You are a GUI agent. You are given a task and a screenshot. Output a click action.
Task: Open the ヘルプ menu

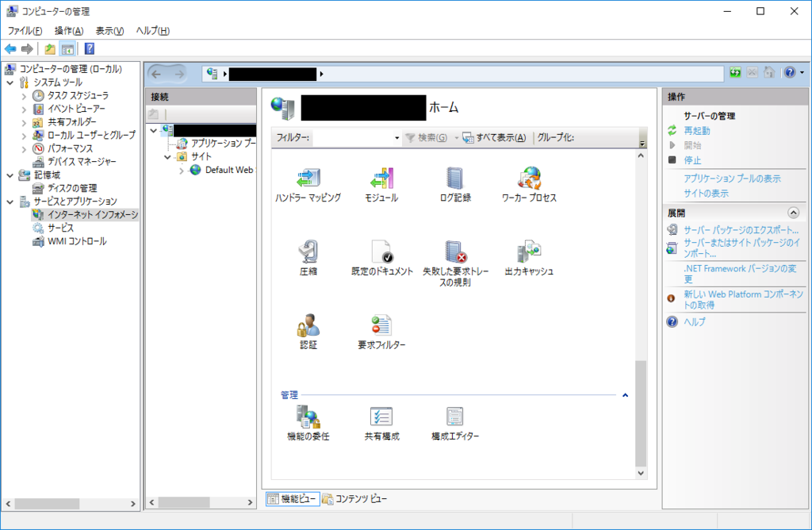153,31
